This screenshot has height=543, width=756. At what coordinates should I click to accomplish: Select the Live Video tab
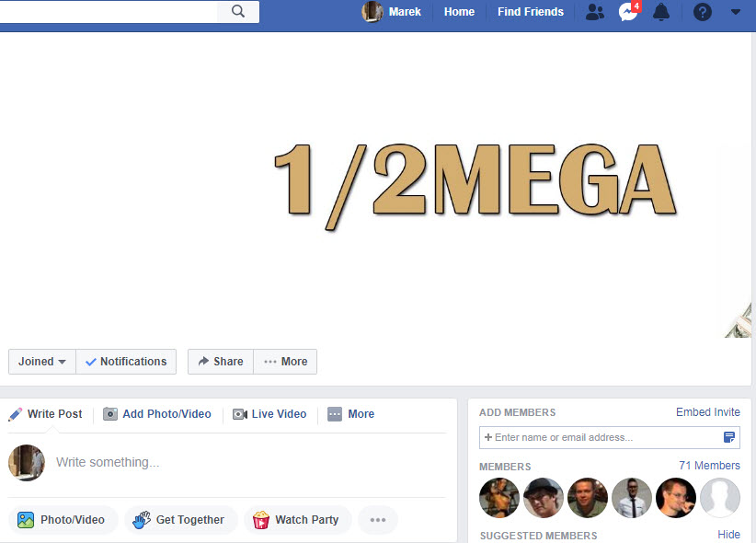[x=269, y=414]
